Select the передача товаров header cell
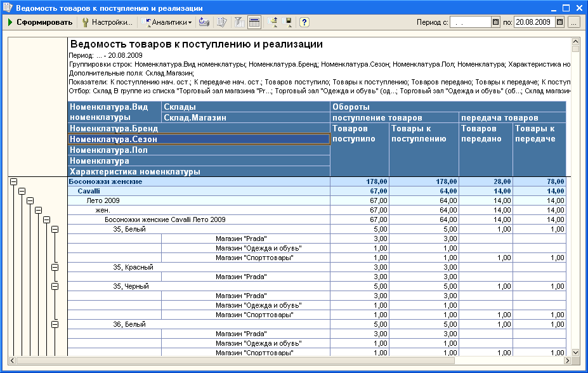 (x=513, y=118)
